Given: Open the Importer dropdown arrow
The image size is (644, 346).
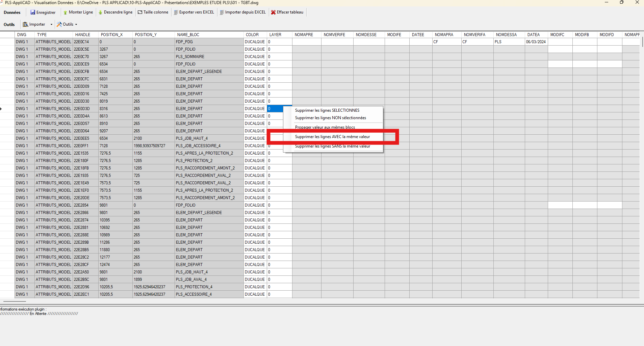Looking at the screenshot, I should (51, 24).
